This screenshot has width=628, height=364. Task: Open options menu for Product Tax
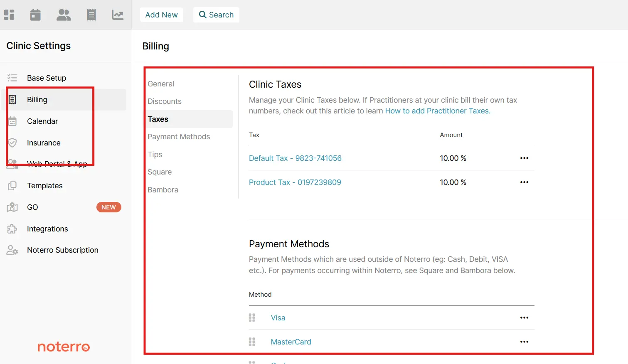[x=524, y=182]
